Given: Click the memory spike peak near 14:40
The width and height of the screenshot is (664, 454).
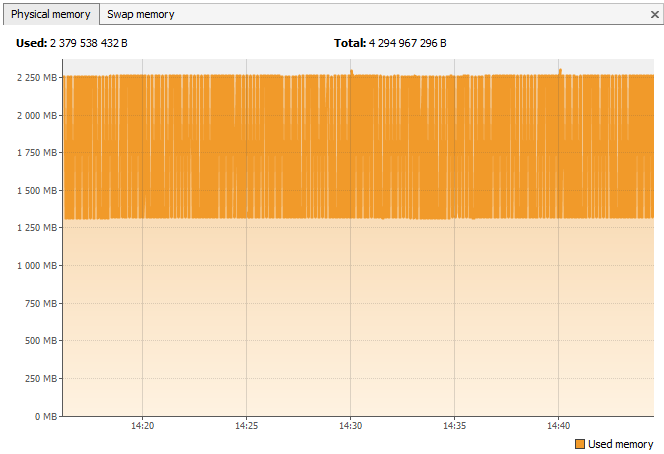Looking at the screenshot, I should (x=560, y=71).
